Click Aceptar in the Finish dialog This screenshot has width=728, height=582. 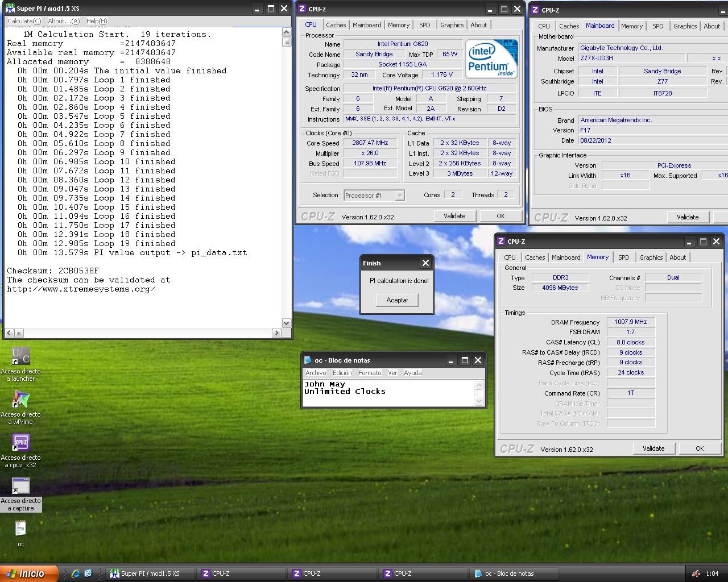(397, 300)
